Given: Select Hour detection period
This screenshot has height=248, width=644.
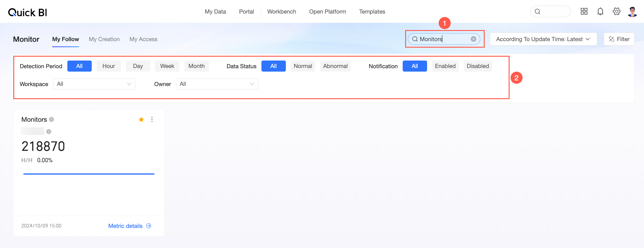Looking at the screenshot, I should point(108,66).
